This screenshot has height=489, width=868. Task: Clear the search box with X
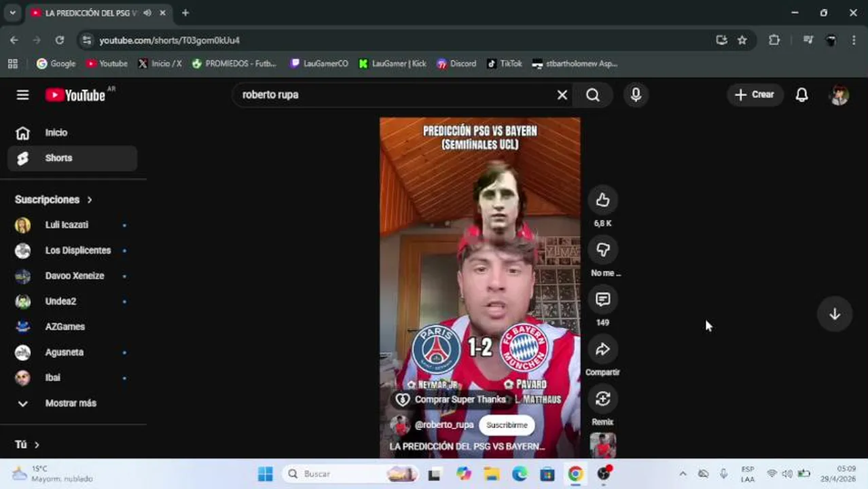pyautogui.click(x=562, y=95)
